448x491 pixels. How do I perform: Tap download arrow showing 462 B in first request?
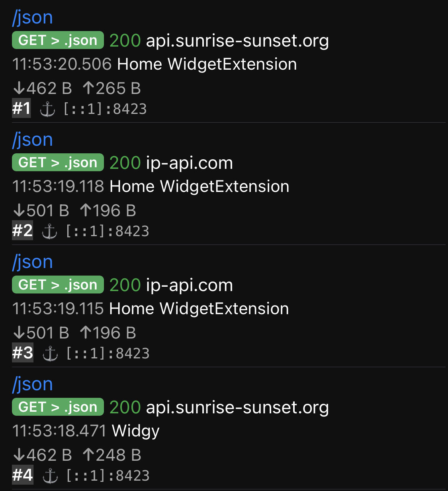(19, 88)
